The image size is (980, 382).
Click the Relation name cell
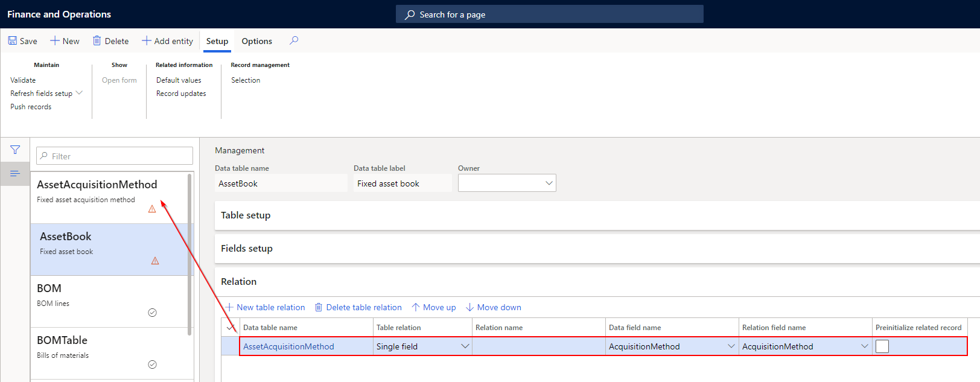539,346
